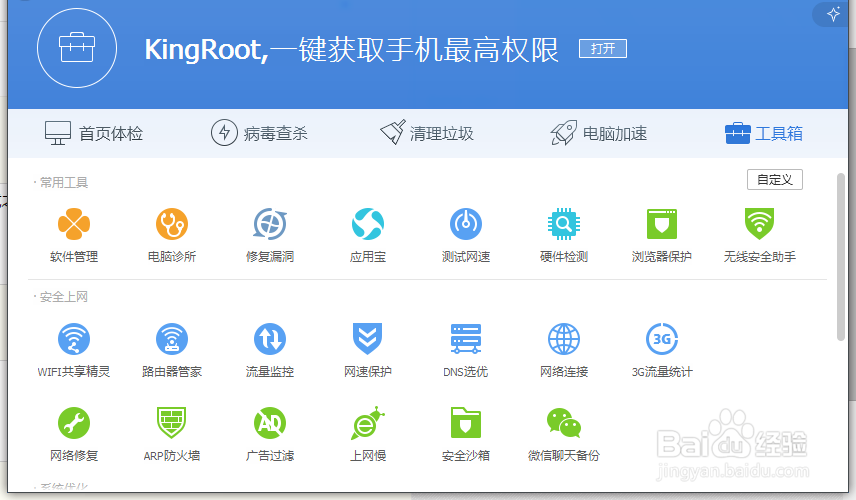Switch to 病毒查杀 virus scan tab
Viewport: 856px width, 500px height.
coord(259,133)
